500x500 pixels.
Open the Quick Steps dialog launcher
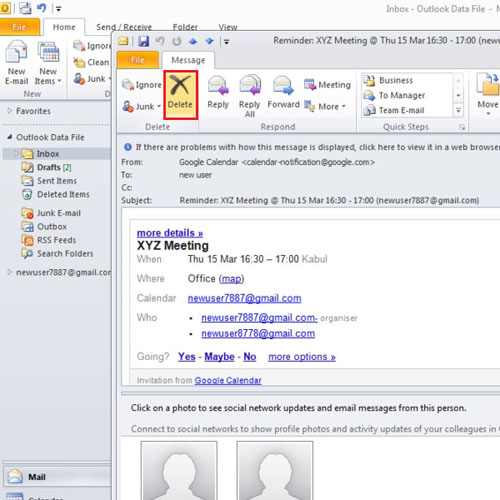pos(462,127)
